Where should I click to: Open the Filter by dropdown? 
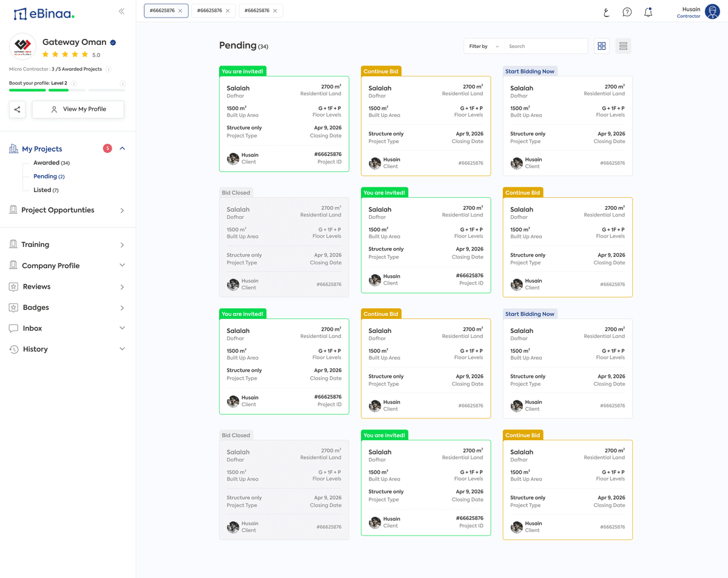484,46
